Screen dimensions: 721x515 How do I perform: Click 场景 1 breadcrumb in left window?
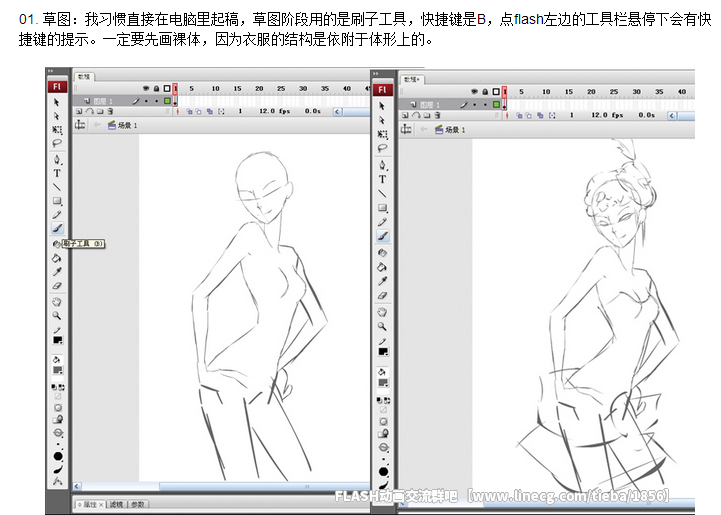tap(123, 125)
